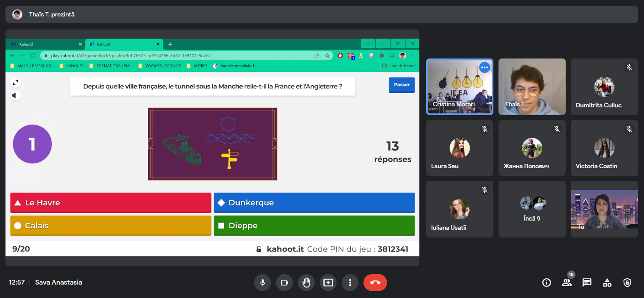Open a new browser tab
The image size is (644, 298).
click(170, 44)
